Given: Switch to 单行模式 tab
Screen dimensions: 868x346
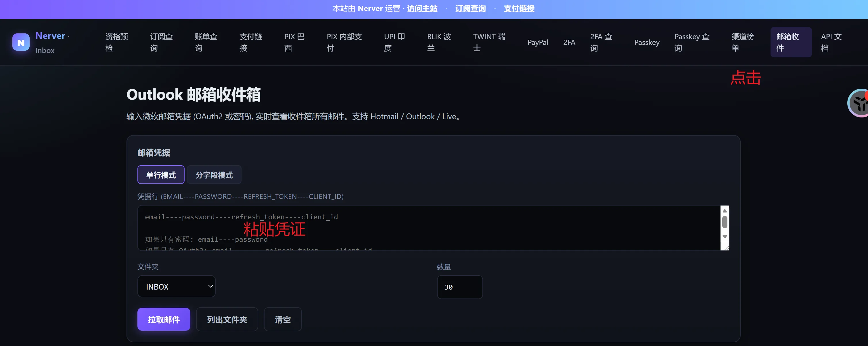Looking at the screenshot, I should tap(161, 175).
